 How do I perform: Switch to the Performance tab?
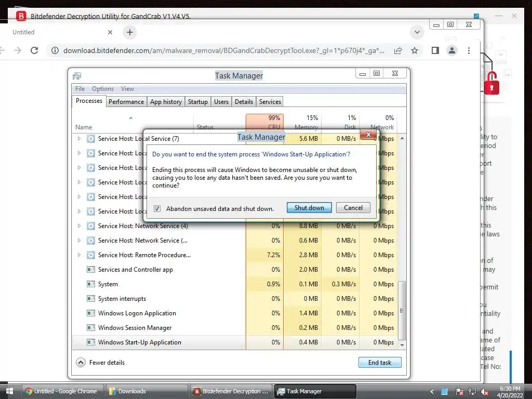click(x=126, y=102)
